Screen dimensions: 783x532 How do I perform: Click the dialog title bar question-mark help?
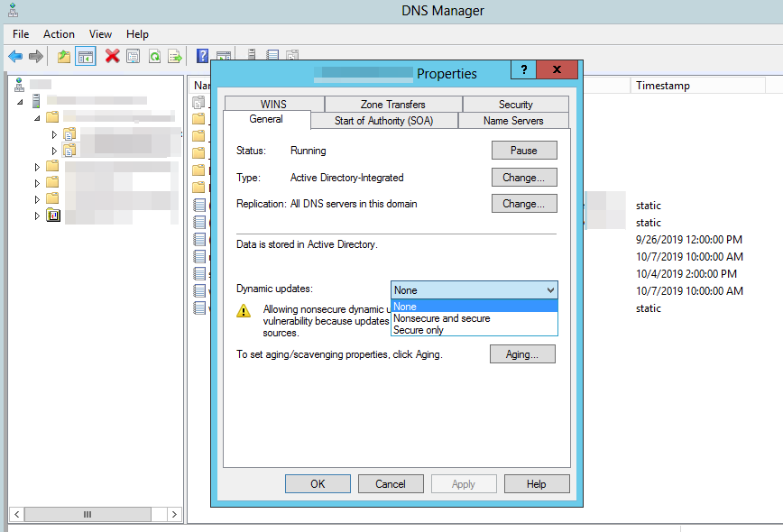(x=523, y=69)
